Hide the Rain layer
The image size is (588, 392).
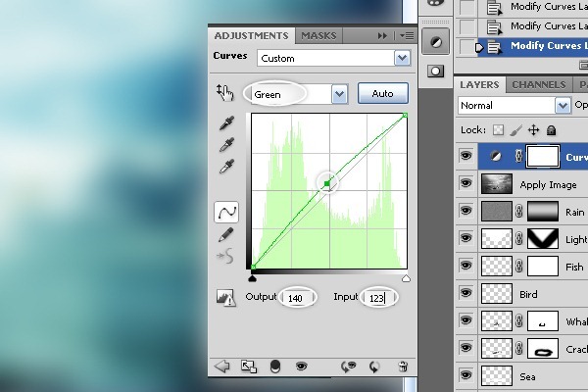(465, 211)
